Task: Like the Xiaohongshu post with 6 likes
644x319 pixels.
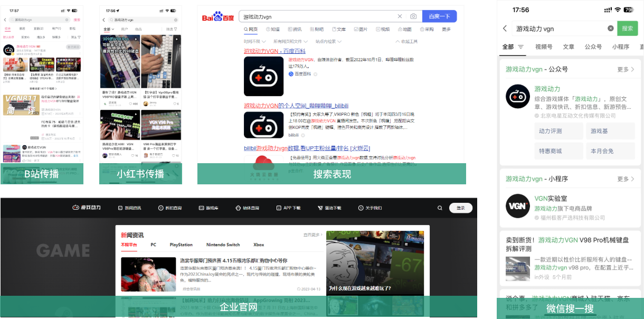Action: point(174,104)
